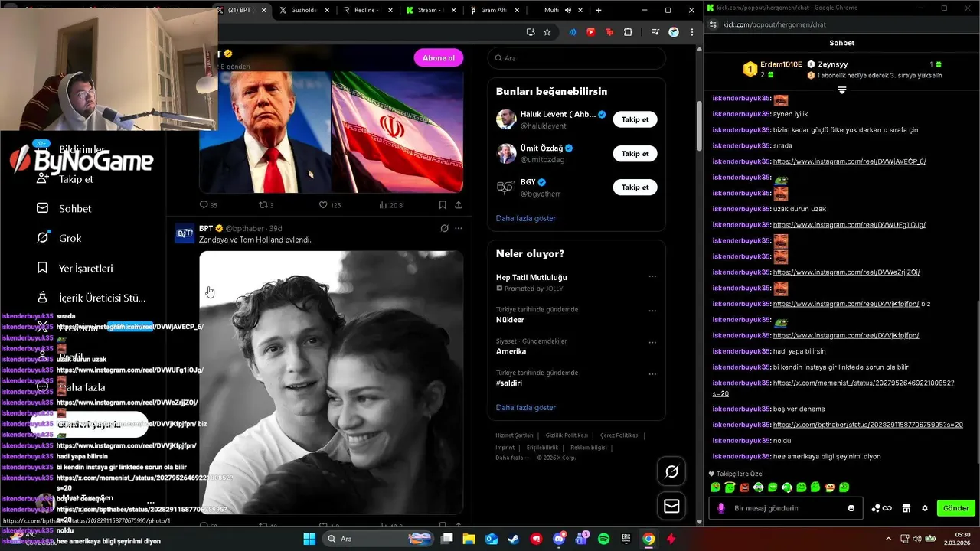
Task: Open the instagram reel DVWjAVECP_6 chat link
Action: click(x=850, y=161)
